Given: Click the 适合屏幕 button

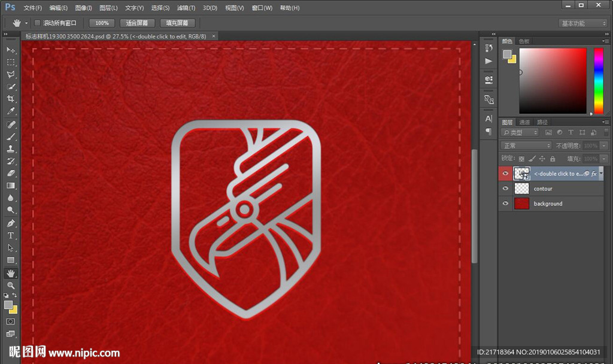Looking at the screenshot, I should pyautogui.click(x=137, y=23).
